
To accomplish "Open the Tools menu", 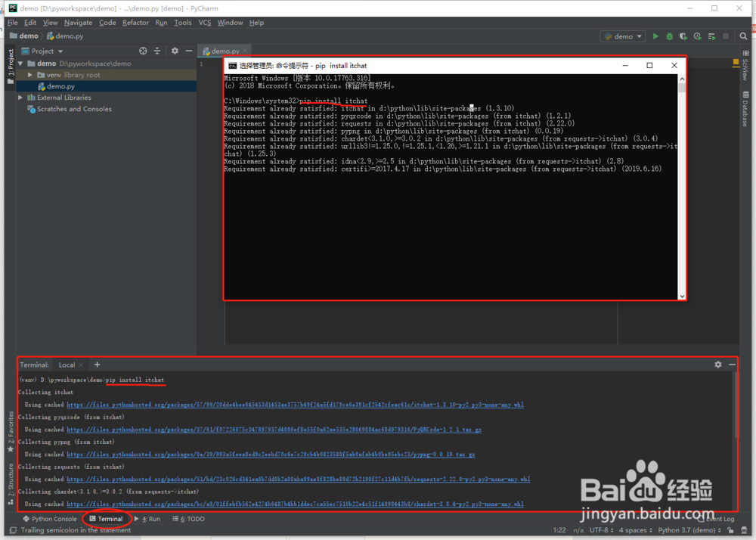I will (183, 23).
